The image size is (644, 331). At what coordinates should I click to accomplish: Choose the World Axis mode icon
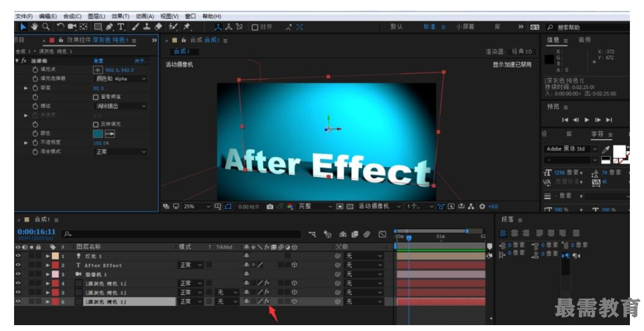coord(229,27)
